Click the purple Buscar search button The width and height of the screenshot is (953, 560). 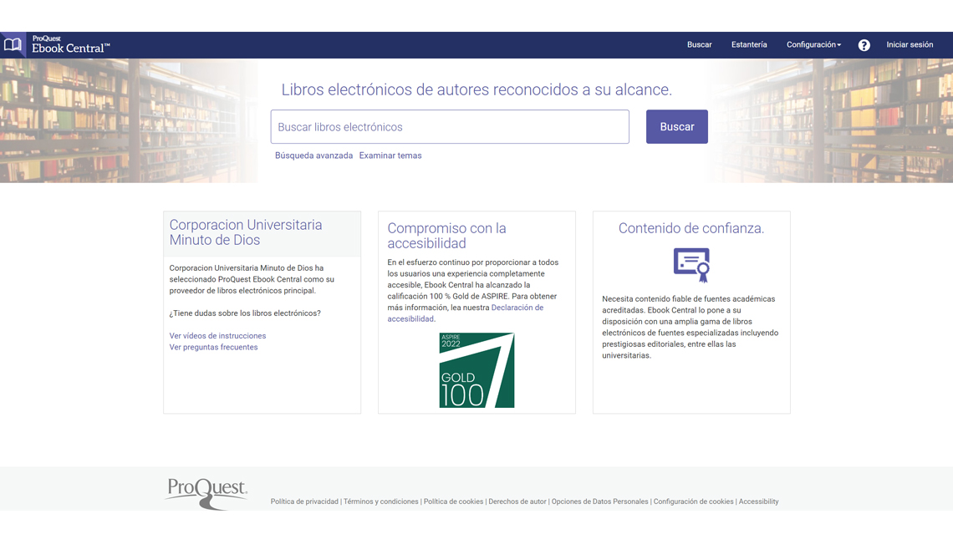676,127
